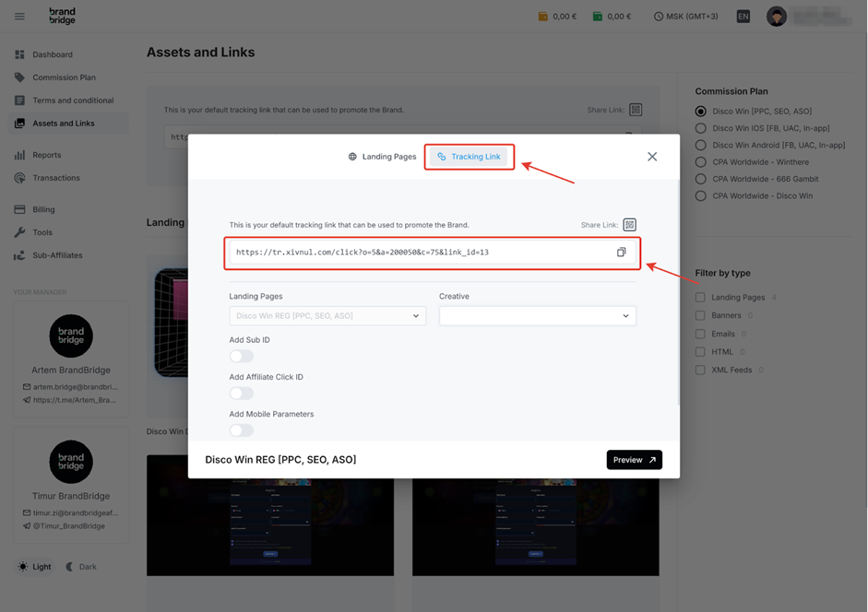Click the brand bridge logo in header
The height and width of the screenshot is (612, 868).
[x=62, y=16]
